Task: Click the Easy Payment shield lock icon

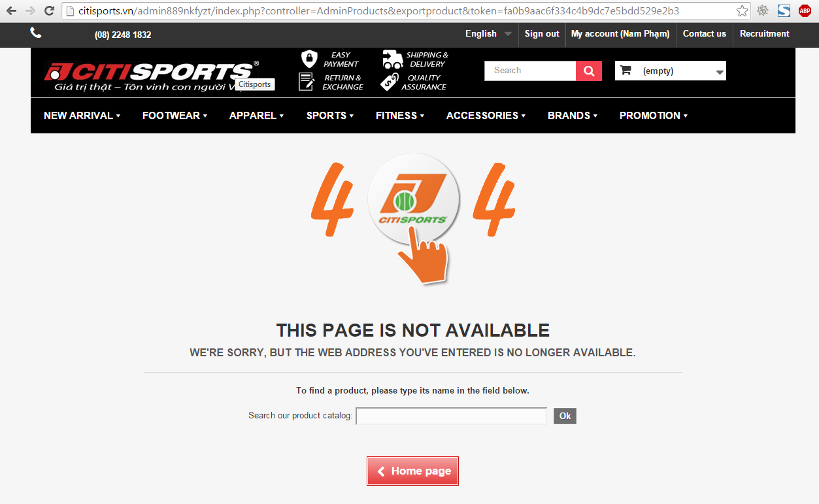Action: 309,59
